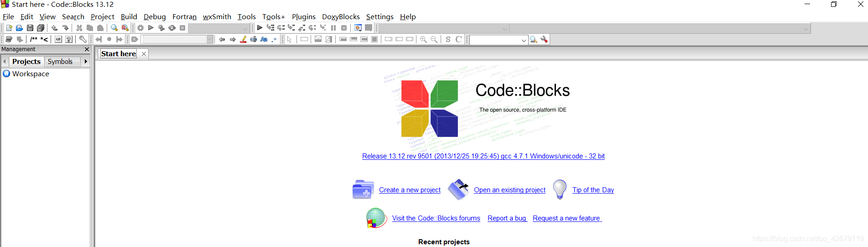The height and width of the screenshot is (247, 868).
Task: Click the Save file floppy icon
Action: click(30, 28)
